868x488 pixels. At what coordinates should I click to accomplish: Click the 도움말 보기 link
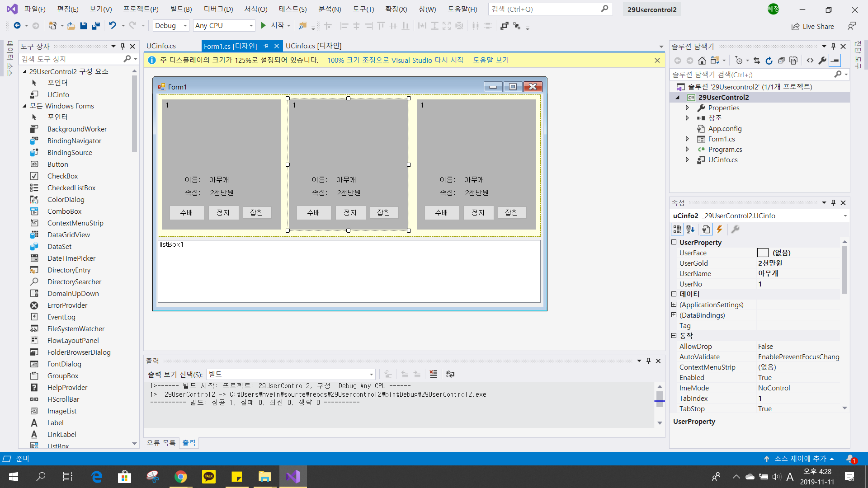[x=491, y=60]
